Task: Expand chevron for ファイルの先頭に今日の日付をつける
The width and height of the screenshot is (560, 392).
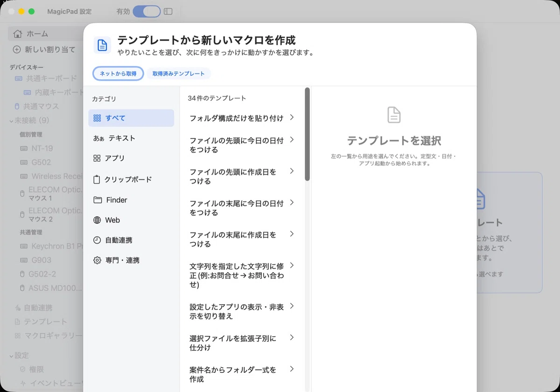Action: click(x=292, y=139)
